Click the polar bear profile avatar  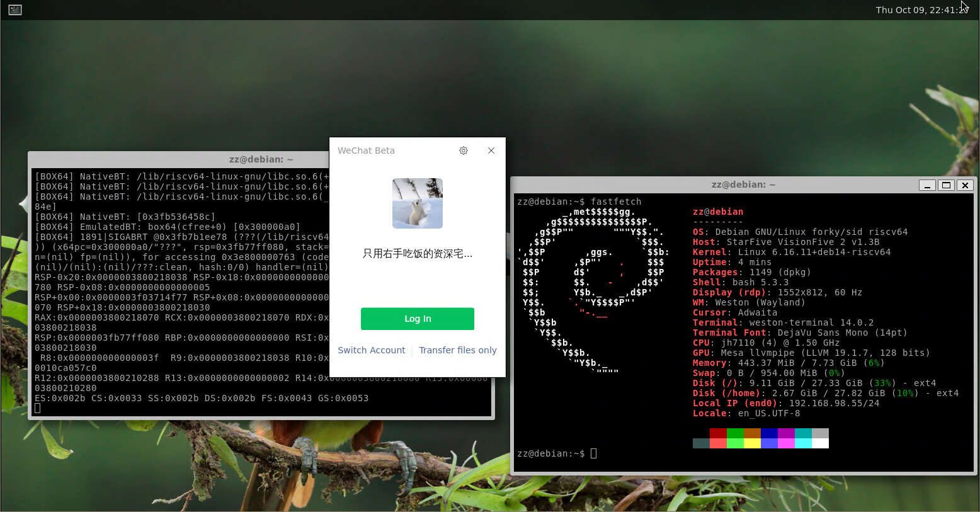click(x=417, y=203)
